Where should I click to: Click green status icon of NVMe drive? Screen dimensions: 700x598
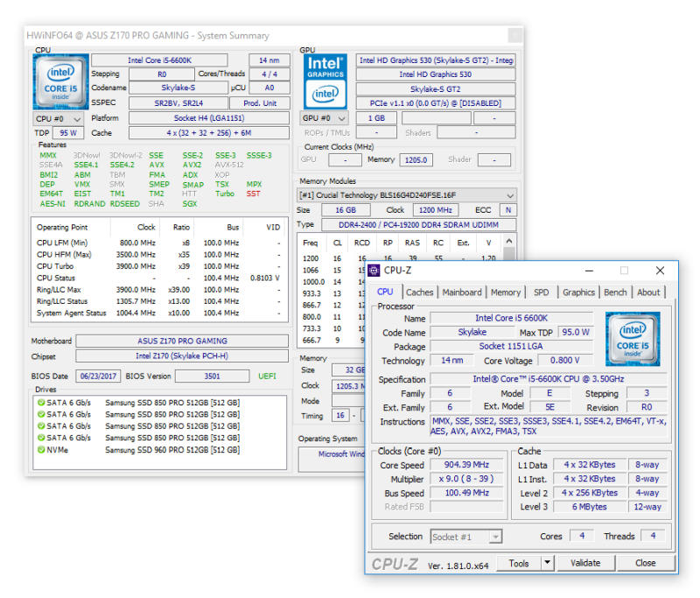(x=41, y=449)
